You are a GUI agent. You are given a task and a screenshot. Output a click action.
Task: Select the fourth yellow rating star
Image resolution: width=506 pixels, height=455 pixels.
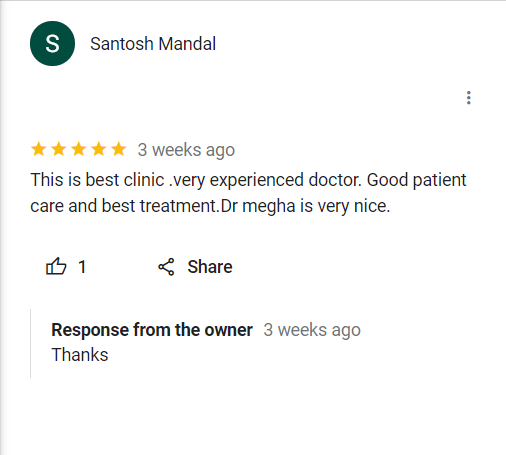coord(99,149)
